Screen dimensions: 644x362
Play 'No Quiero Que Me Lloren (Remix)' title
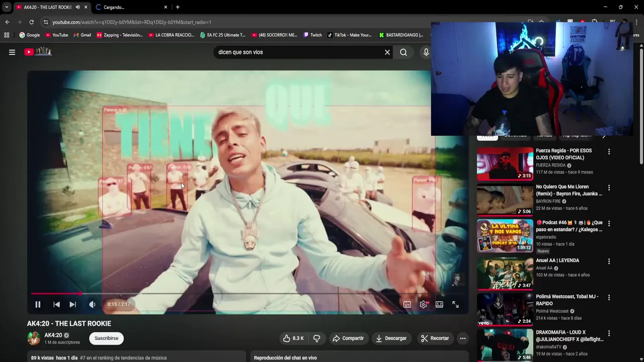click(x=569, y=190)
